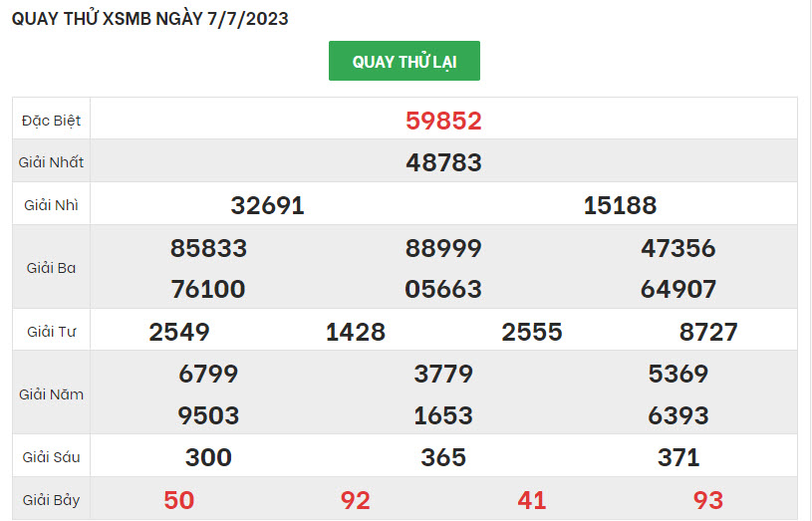The width and height of the screenshot is (812, 521).
Task: Select the Giải Sáu row label
Action: pos(51,457)
